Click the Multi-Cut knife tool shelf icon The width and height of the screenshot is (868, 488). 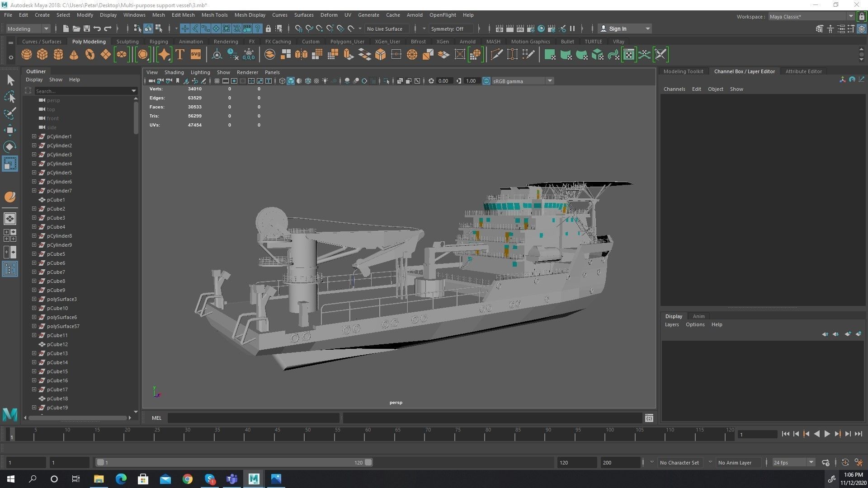tap(496, 55)
